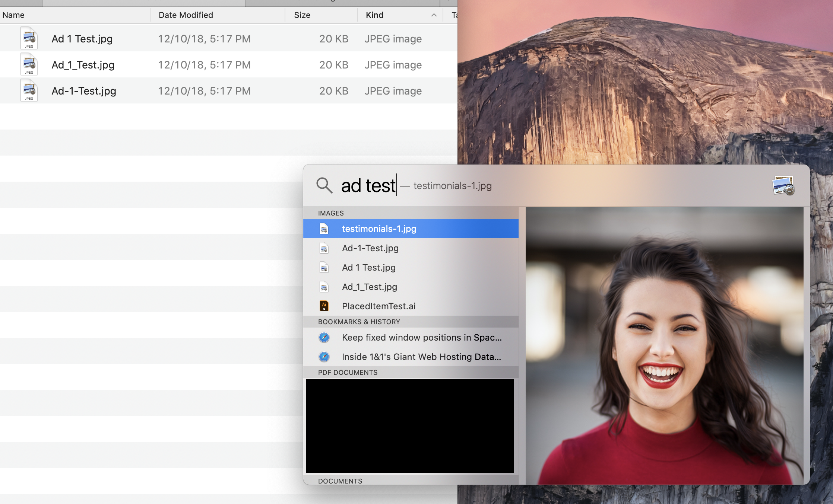Screen dimensions: 833x504
Task: Toggle sort order arrow in Kind column
Action: [434, 15]
